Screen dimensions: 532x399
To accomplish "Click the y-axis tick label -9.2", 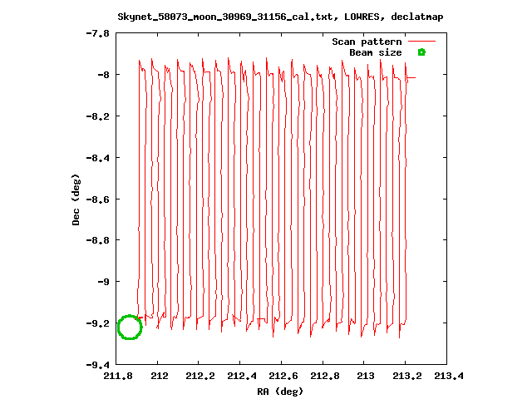I will pos(98,323).
